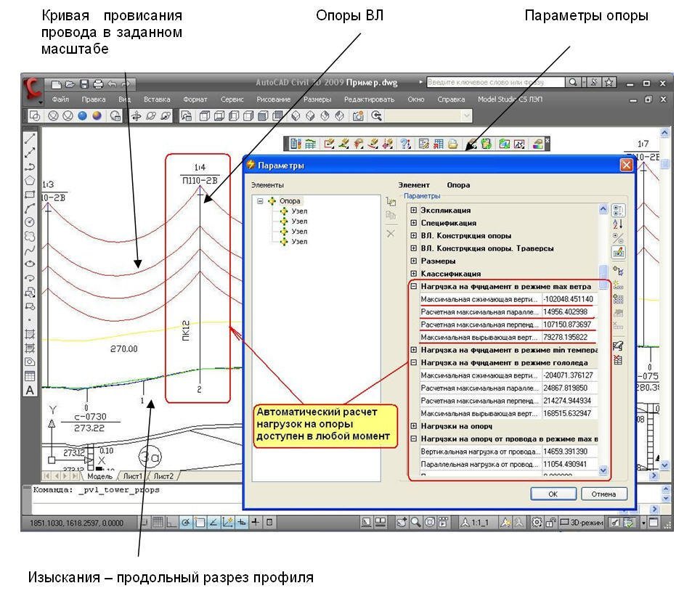Undo the last action with the arrow icon
The width and height of the screenshot is (700, 591).
tap(112, 84)
